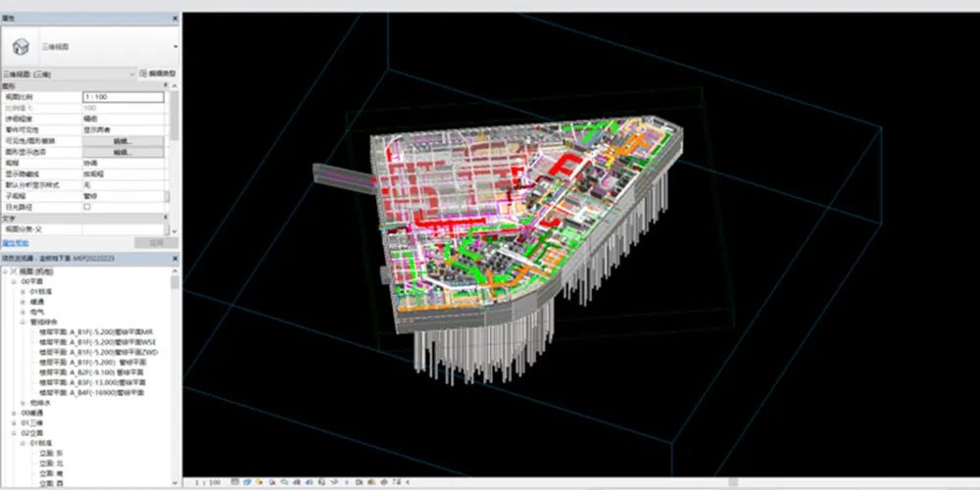The image size is (980, 490).
Task: Expand the 暖通 node under 00平面
Action: pos(24,301)
